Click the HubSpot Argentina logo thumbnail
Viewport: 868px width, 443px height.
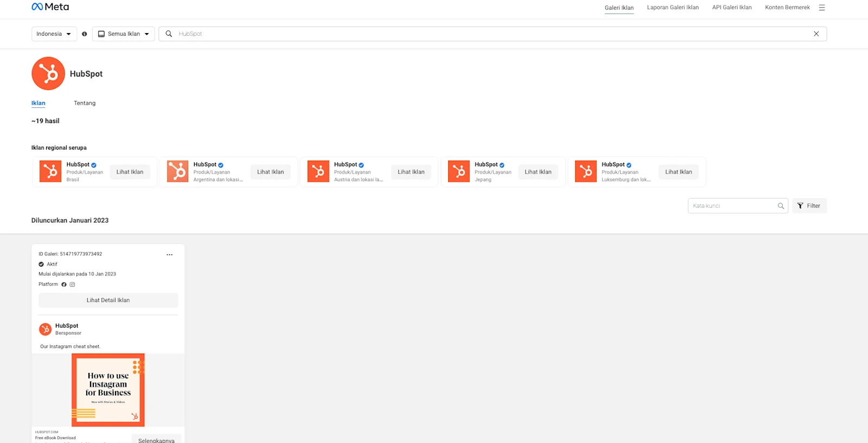(177, 171)
